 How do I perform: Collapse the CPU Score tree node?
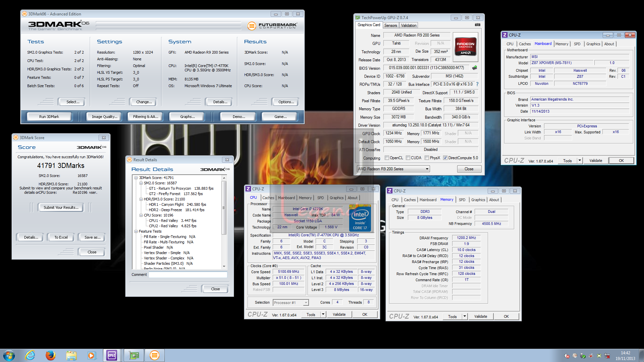(x=141, y=215)
